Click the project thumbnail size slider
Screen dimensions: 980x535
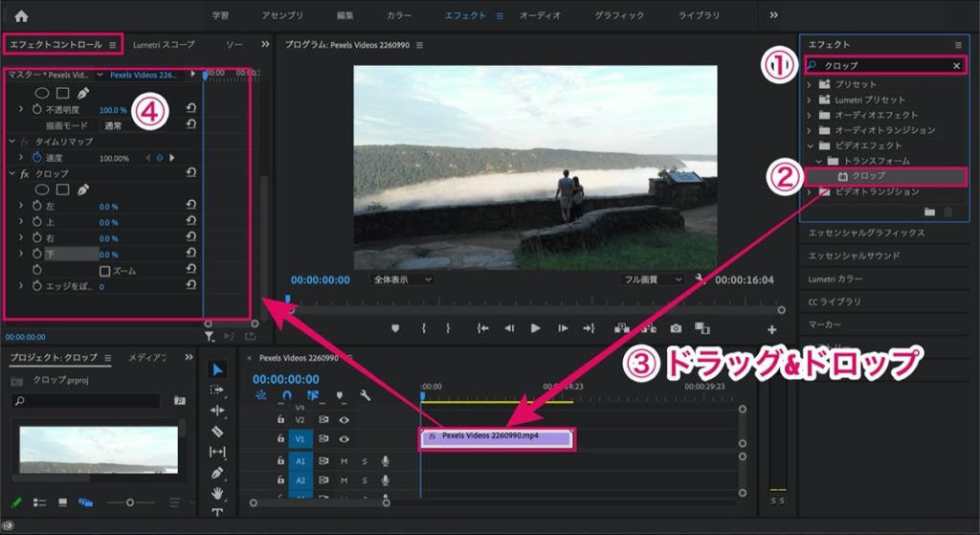pyautogui.click(x=130, y=502)
